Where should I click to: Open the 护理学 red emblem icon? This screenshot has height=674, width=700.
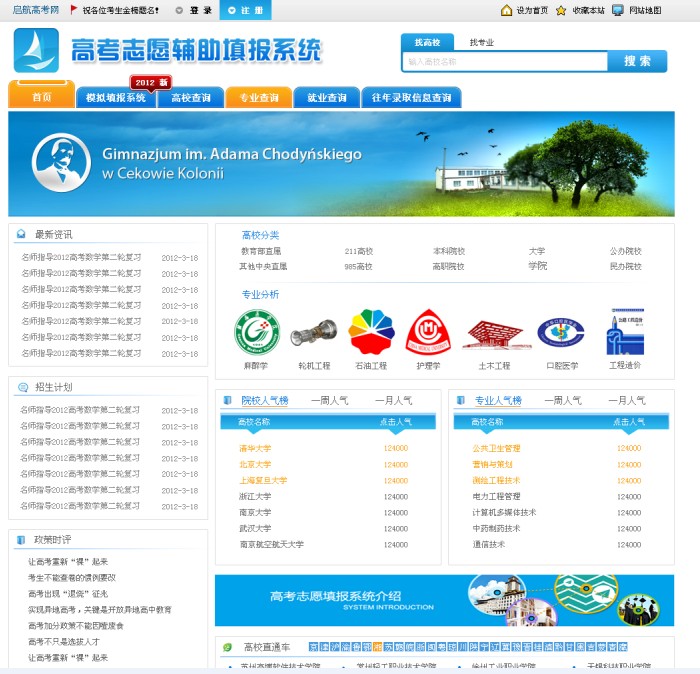(428, 332)
